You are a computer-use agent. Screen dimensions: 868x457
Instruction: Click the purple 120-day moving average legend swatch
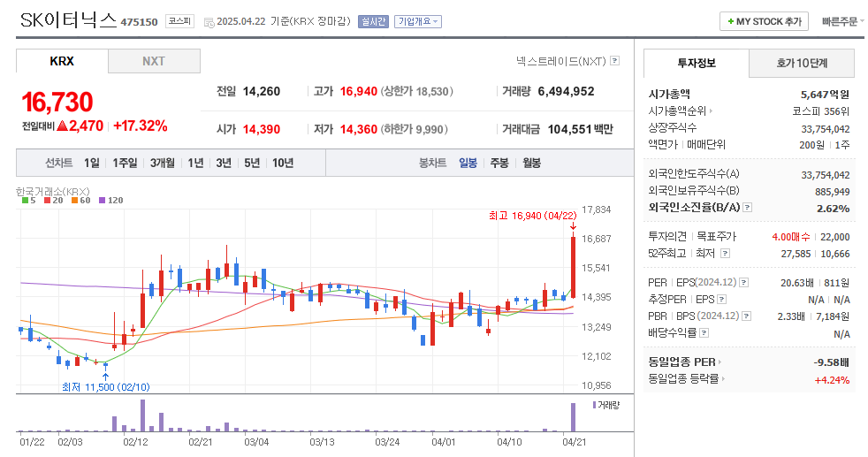[x=102, y=201]
